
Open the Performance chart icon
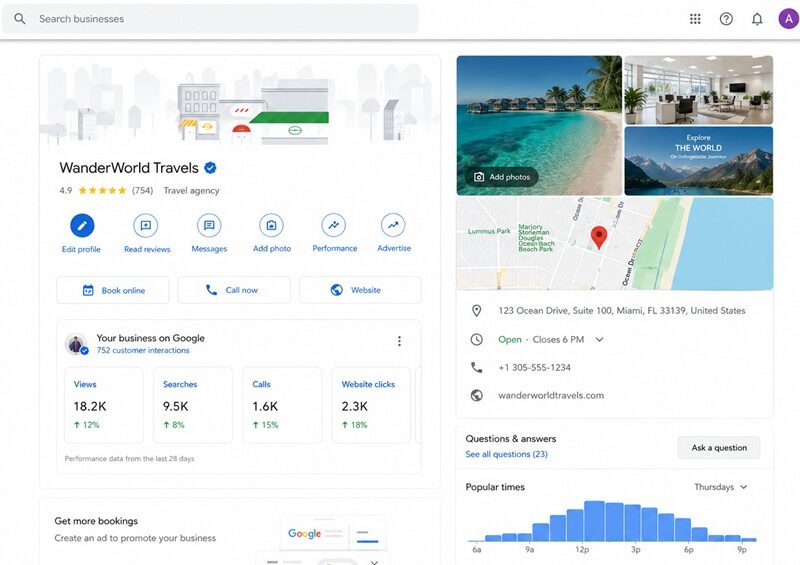point(334,225)
